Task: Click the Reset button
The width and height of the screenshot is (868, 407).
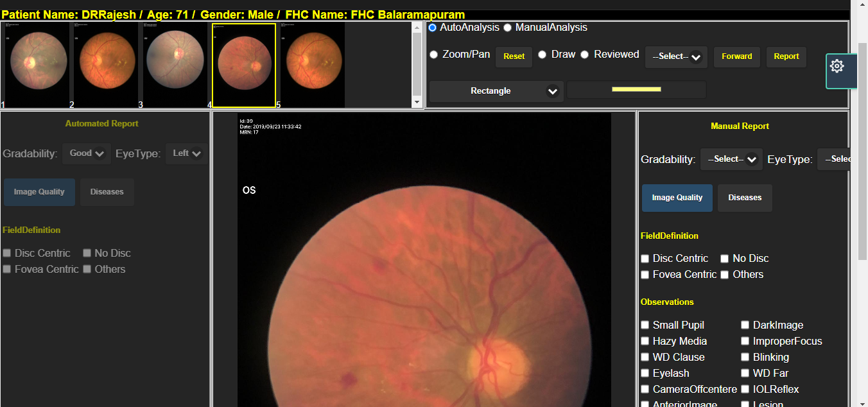Action: (514, 56)
